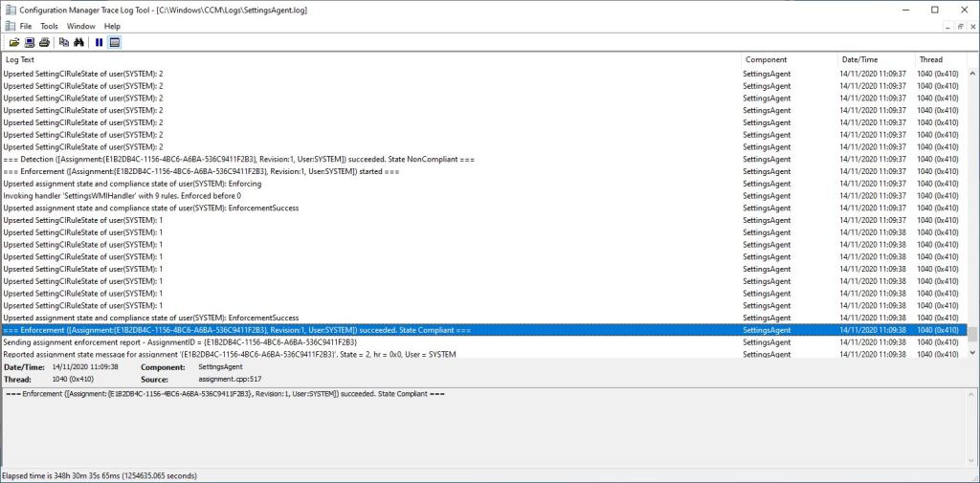The width and height of the screenshot is (980, 483).
Task: Click the log list scrollbar up arrow
Action: point(971,59)
